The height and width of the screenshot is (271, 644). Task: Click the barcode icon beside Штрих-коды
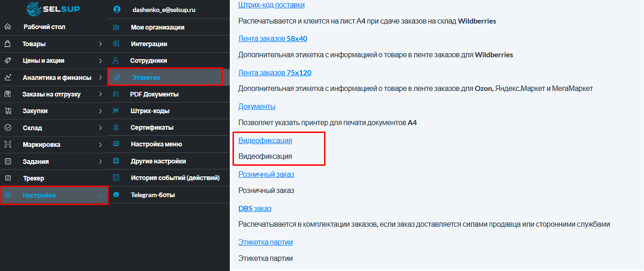click(116, 111)
